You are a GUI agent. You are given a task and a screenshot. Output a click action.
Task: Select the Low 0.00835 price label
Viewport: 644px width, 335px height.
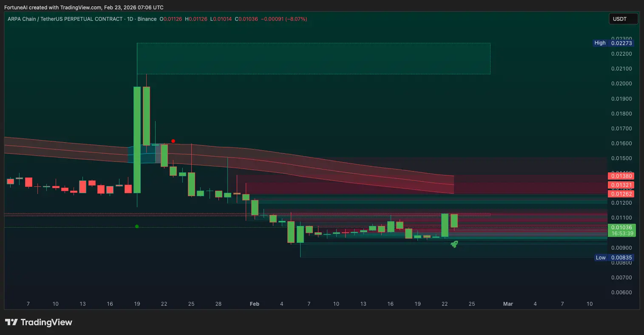coord(614,258)
